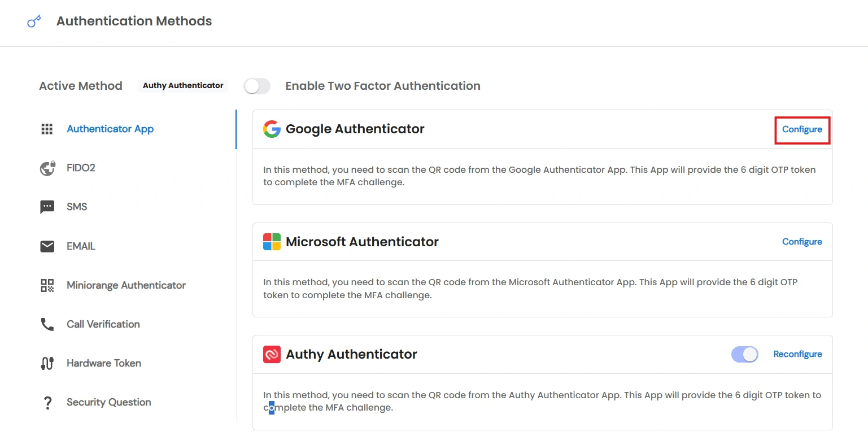Viewport: 868px width, 436px height.
Task: Click the Microsoft Authenticator description text
Action: tap(530, 289)
